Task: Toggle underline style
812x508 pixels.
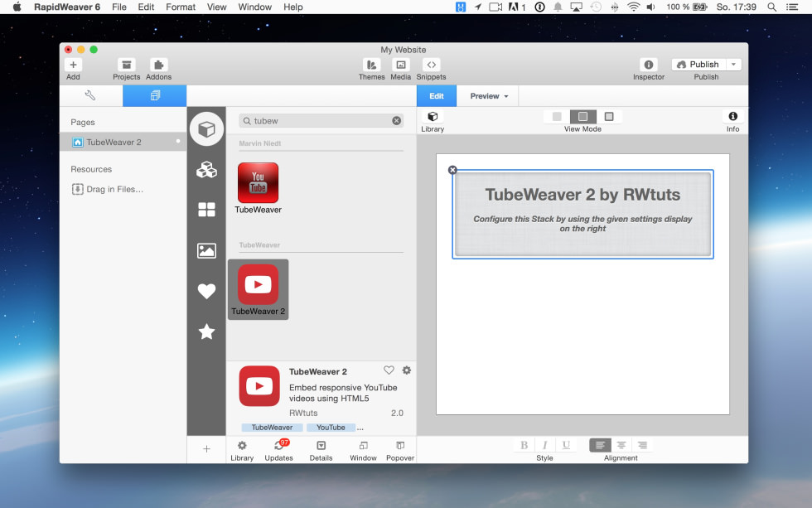Action: (x=566, y=445)
